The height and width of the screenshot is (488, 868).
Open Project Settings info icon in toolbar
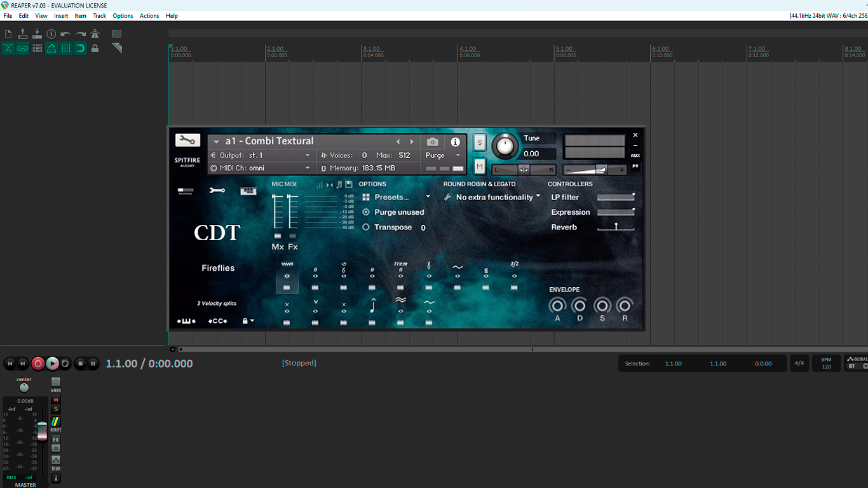pos(51,34)
